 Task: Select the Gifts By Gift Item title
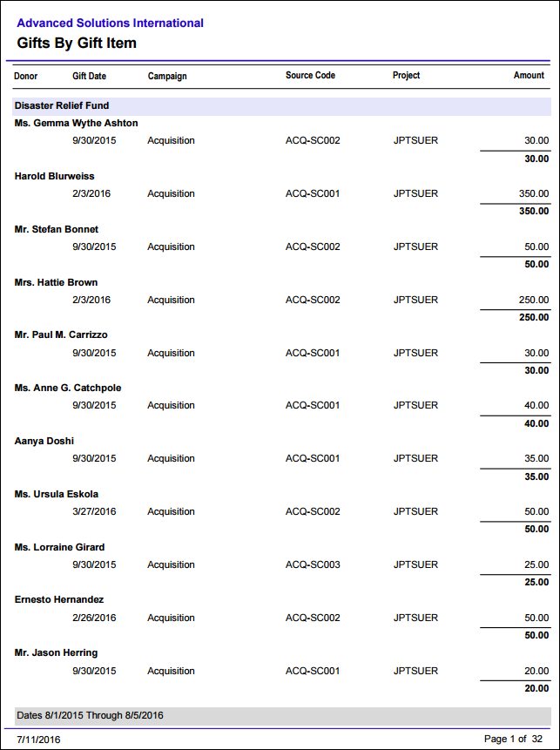point(77,43)
